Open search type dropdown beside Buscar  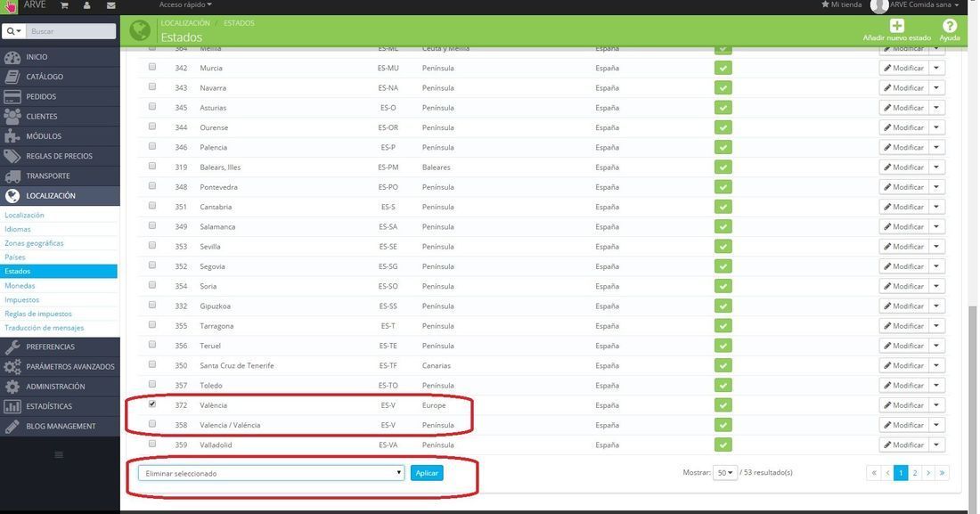[14, 31]
